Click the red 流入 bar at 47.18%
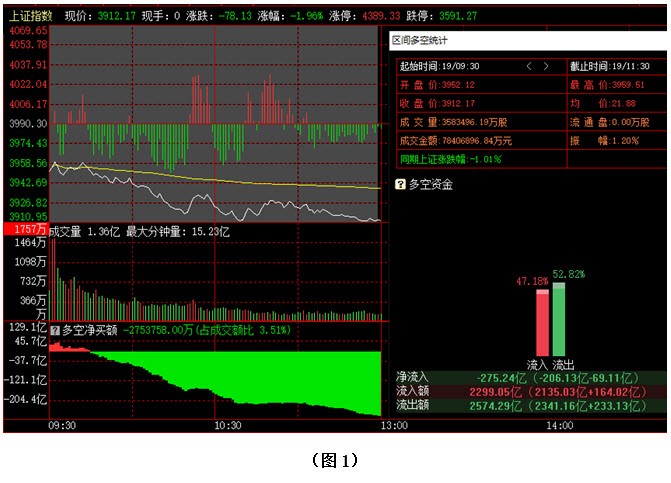 542,323
